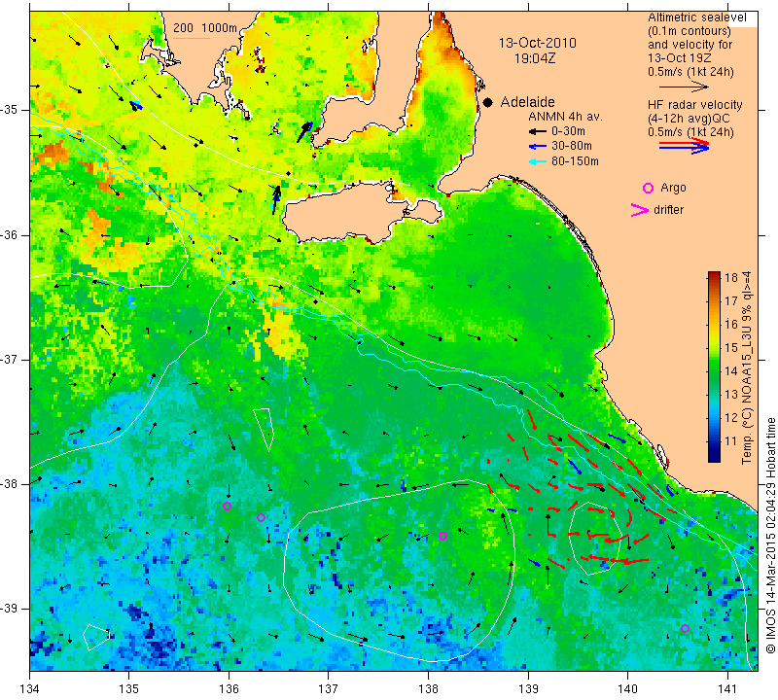The image size is (778, 700).
Task: Click the drifter legend text
Action: [x=669, y=209]
